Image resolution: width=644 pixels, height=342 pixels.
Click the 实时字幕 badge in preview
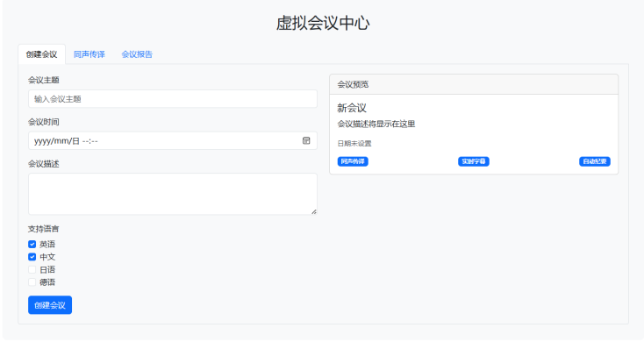tap(474, 161)
